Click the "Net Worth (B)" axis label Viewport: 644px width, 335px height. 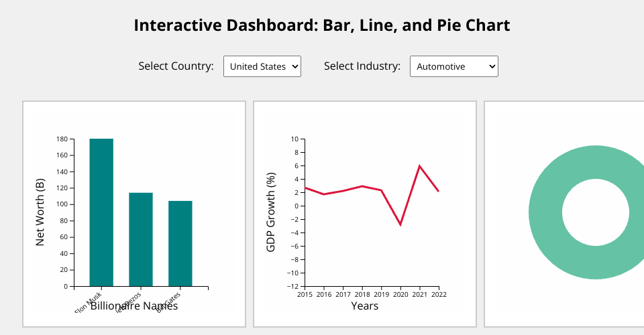click(x=40, y=212)
